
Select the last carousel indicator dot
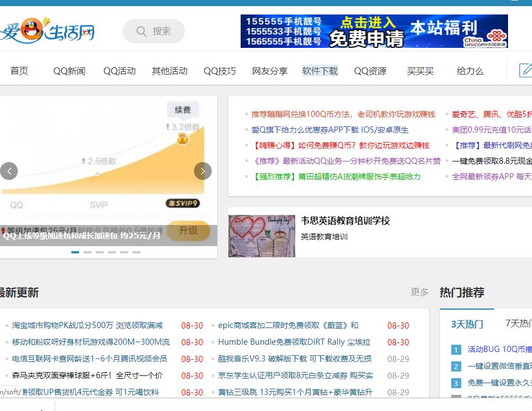pyautogui.click(x=136, y=252)
